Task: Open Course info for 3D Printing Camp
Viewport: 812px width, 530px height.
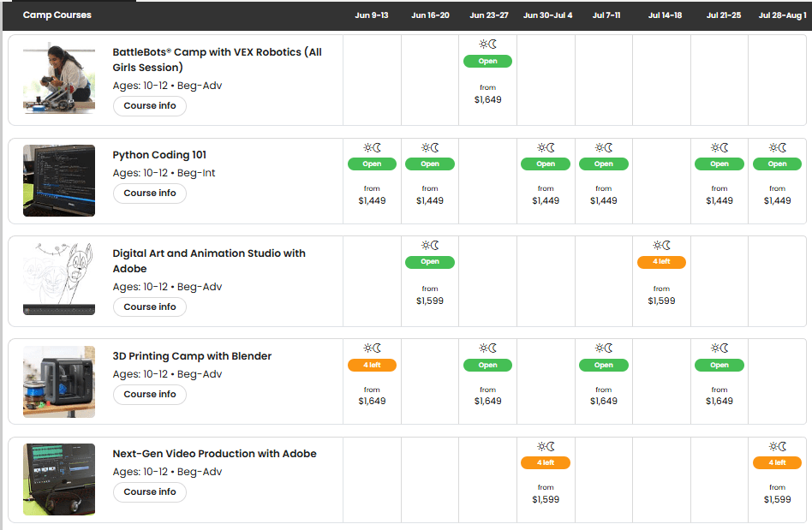Action: point(150,395)
